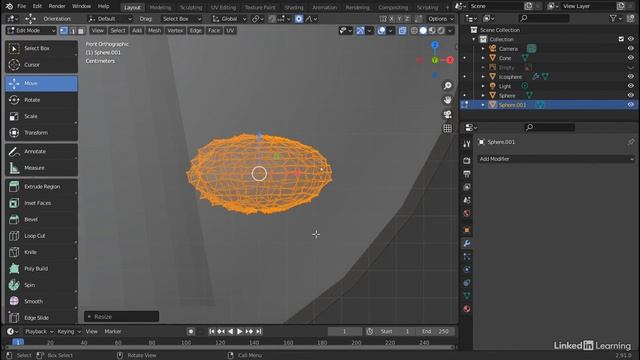The image size is (640, 360).
Task: Choose the Rotate tool
Action: click(x=41, y=100)
